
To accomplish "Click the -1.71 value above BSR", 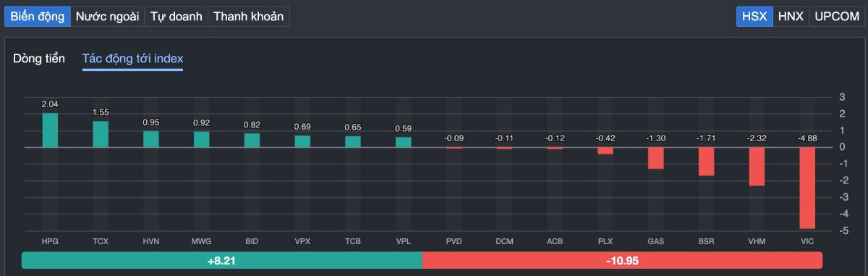I will 706,138.
